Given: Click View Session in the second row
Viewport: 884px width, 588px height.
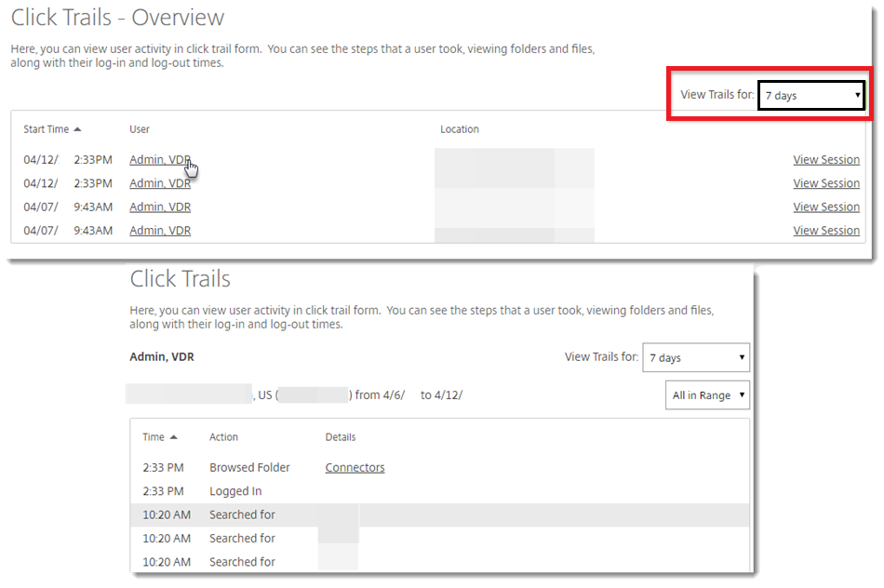Looking at the screenshot, I should 825,183.
